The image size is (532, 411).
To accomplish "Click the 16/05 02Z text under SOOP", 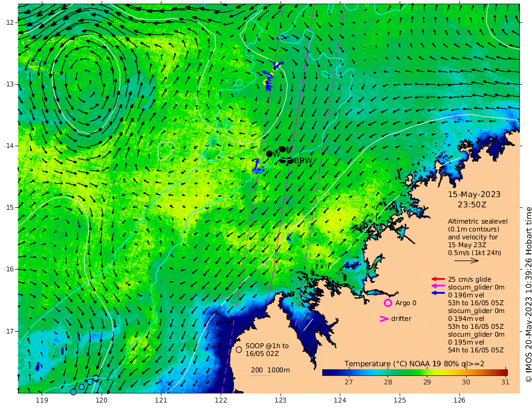I will [262, 354].
